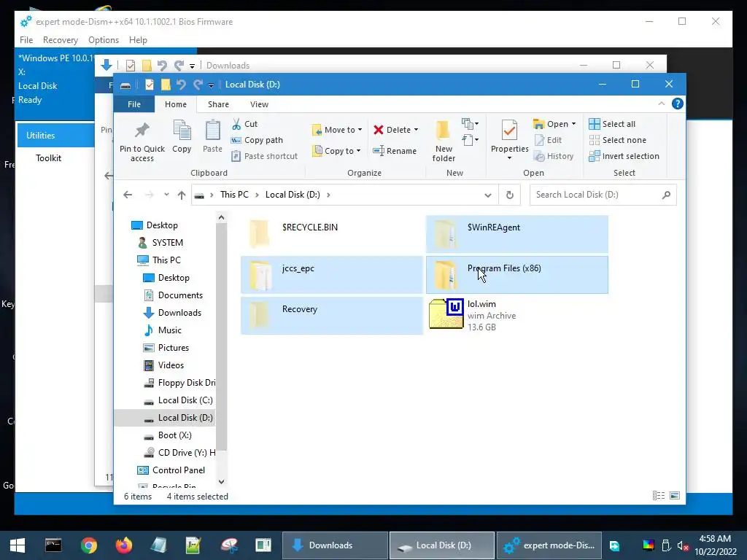The height and width of the screenshot is (560, 747).
Task: Switch to details view layout icon
Action: 659,496
